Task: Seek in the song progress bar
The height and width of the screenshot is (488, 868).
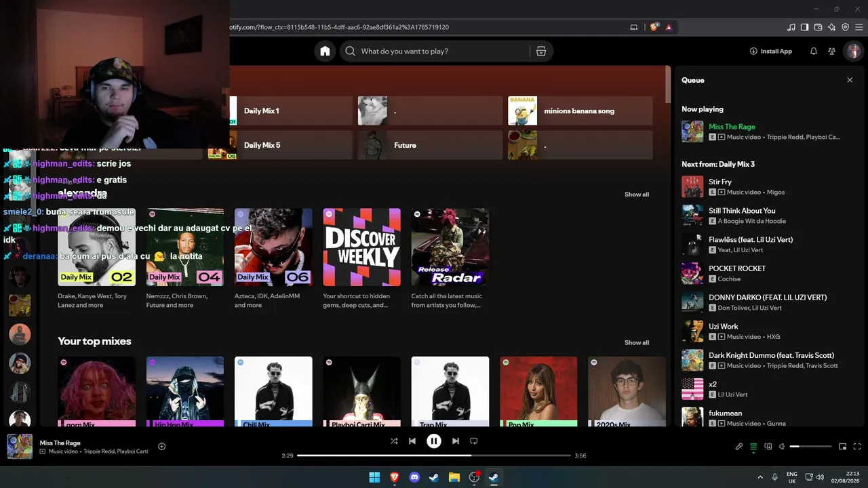Action: [434, 455]
